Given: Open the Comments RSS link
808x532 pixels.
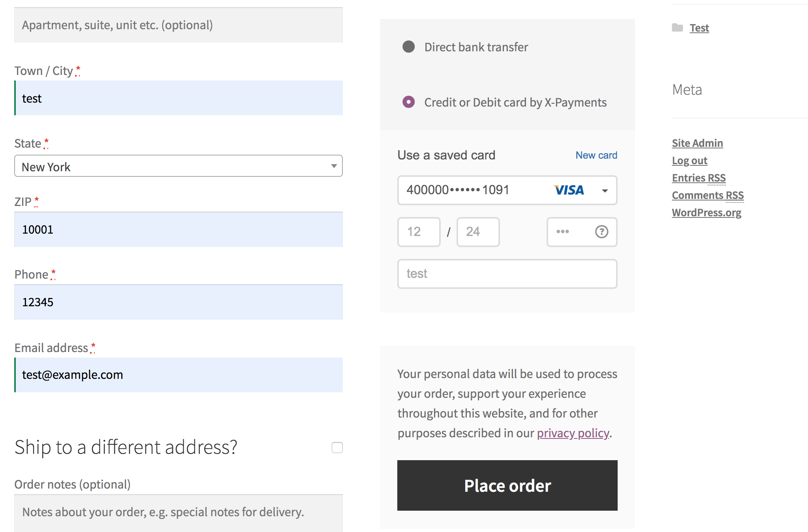Looking at the screenshot, I should coord(708,195).
